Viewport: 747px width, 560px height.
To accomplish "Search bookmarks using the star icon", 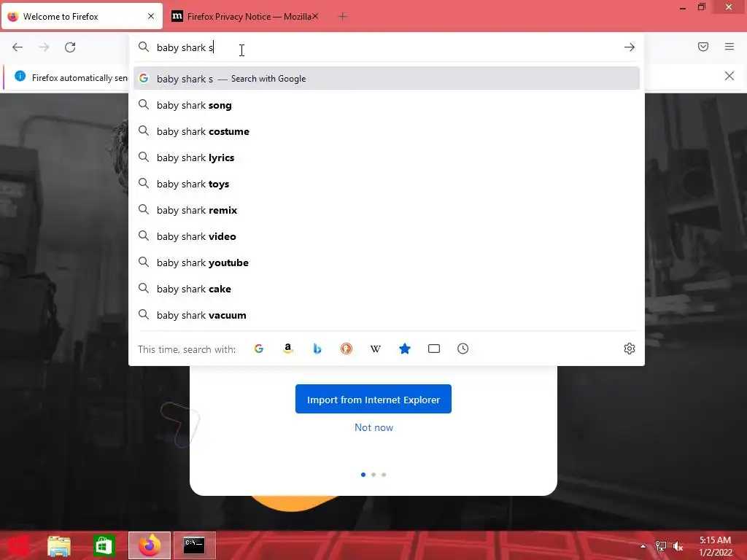I will coord(404,349).
